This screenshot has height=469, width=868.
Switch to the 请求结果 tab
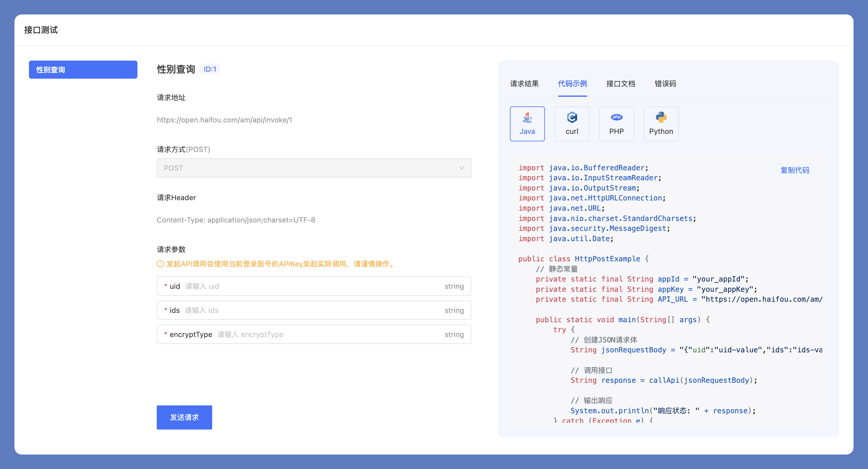pyautogui.click(x=524, y=83)
